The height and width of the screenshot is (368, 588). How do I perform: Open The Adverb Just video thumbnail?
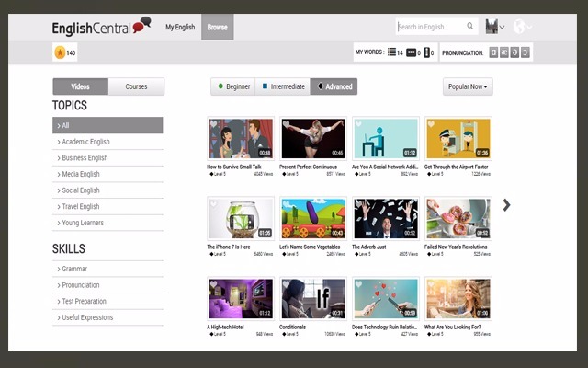[x=385, y=218]
